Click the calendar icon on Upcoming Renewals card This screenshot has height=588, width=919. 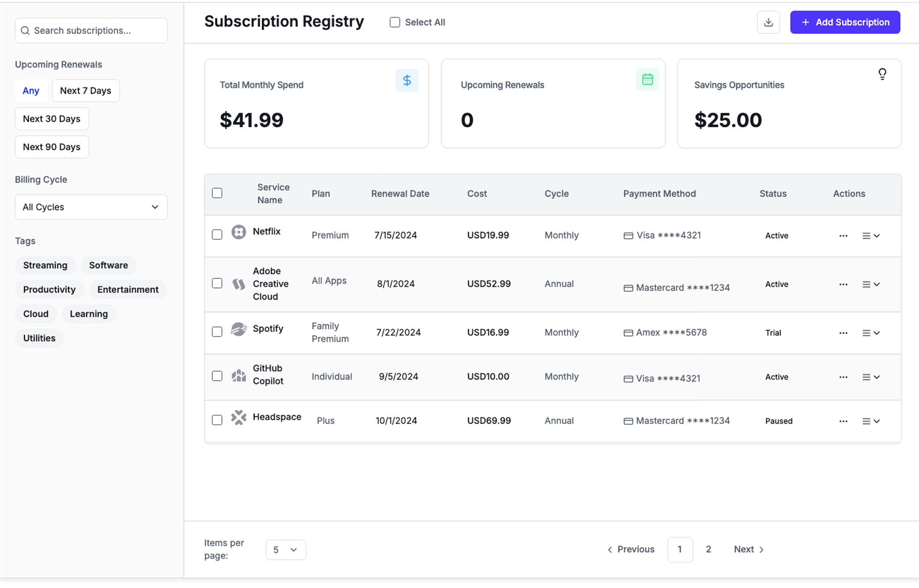tap(647, 79)
